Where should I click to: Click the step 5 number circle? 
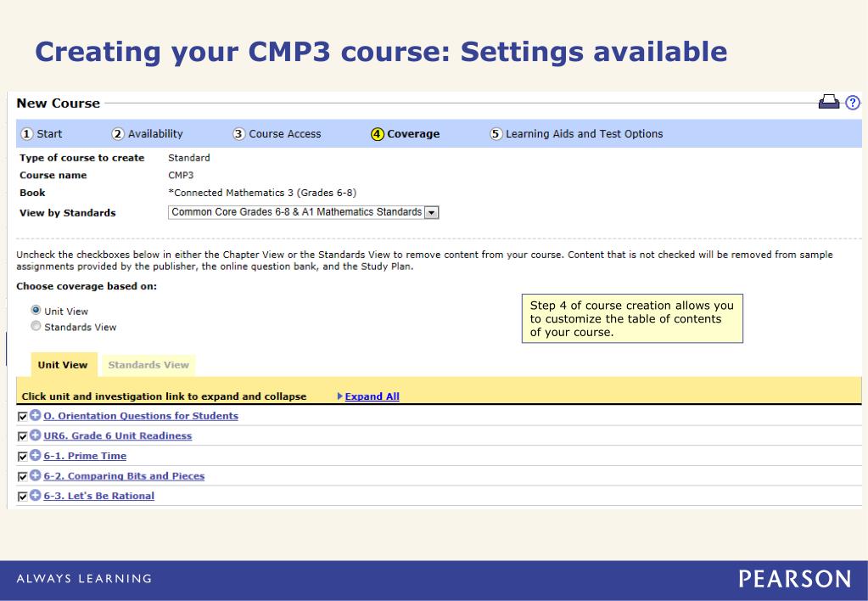click(496, 134)
